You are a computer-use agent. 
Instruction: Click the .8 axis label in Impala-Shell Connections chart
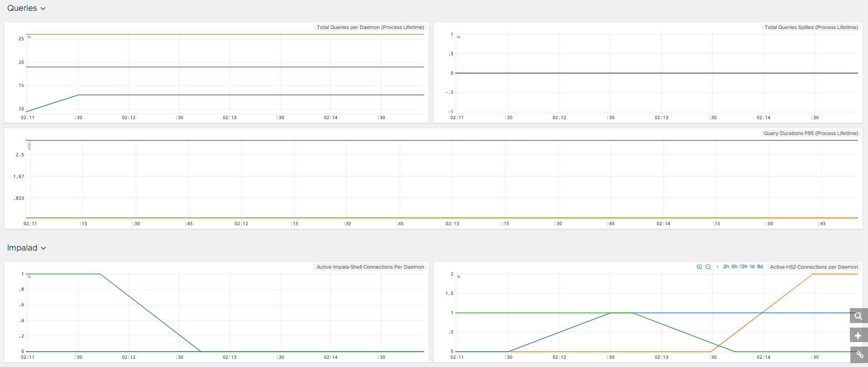tap(22, 290)
